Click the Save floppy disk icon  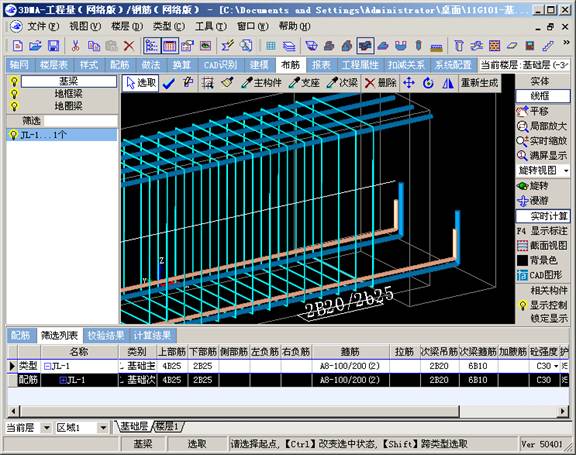pos(54,46)
